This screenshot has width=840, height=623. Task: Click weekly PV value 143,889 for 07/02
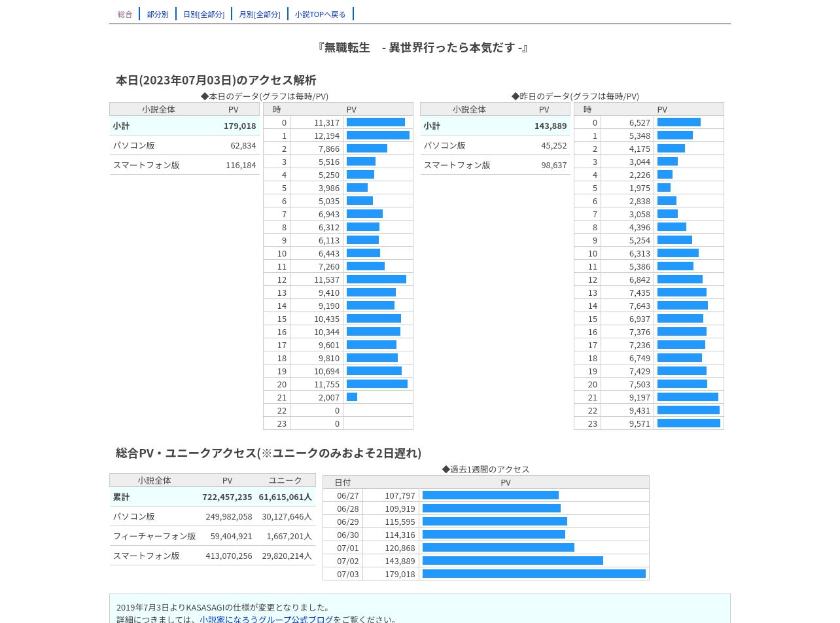pos(400,561)
